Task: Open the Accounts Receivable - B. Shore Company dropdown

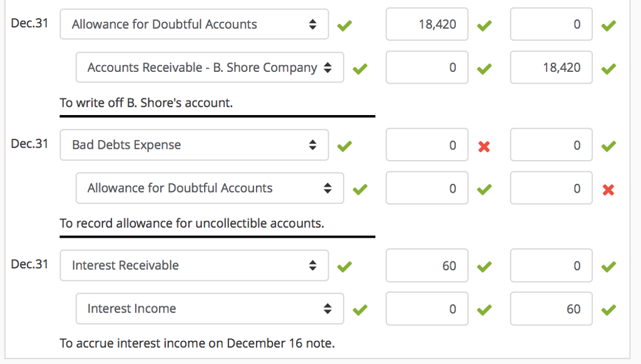Action: (210, 67)
